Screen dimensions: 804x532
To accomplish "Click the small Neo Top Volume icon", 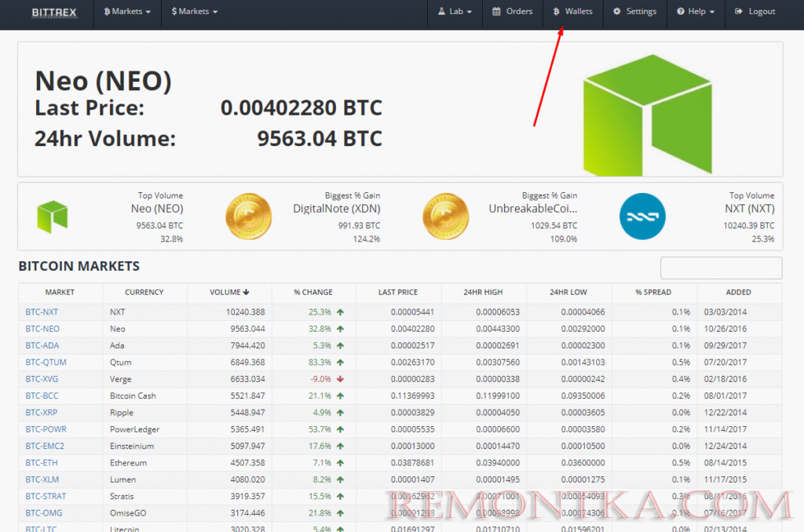I will [x=53, y=217].
